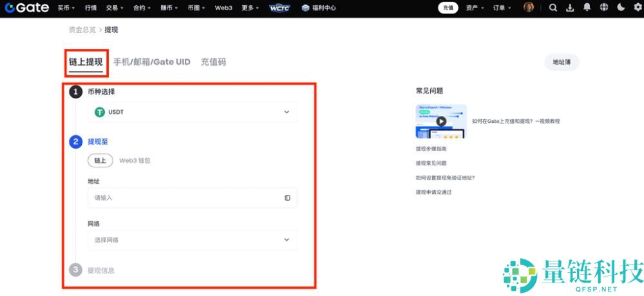Switch to the 充值码 tab
The height and width of the screenshot is (296, 644).
pos(213,62)
